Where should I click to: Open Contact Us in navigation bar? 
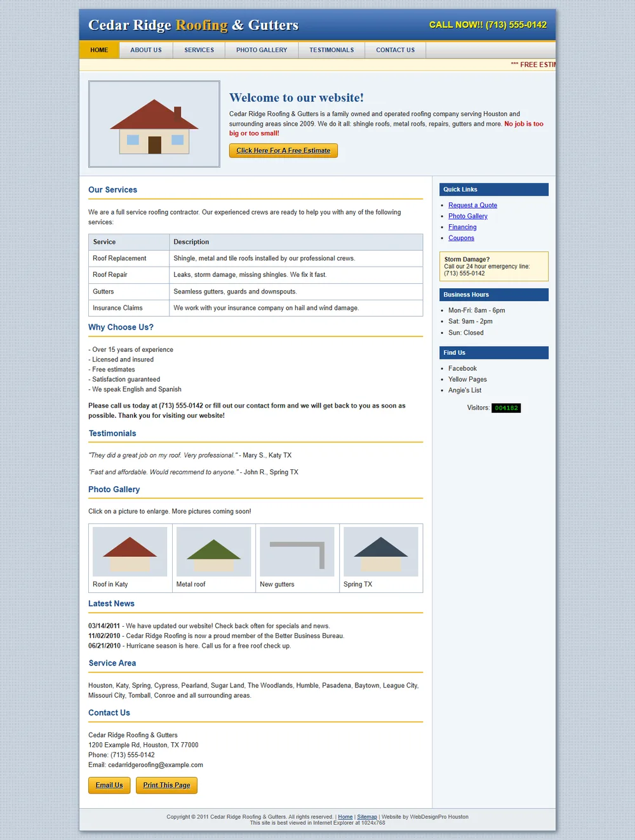pos(395,50)
